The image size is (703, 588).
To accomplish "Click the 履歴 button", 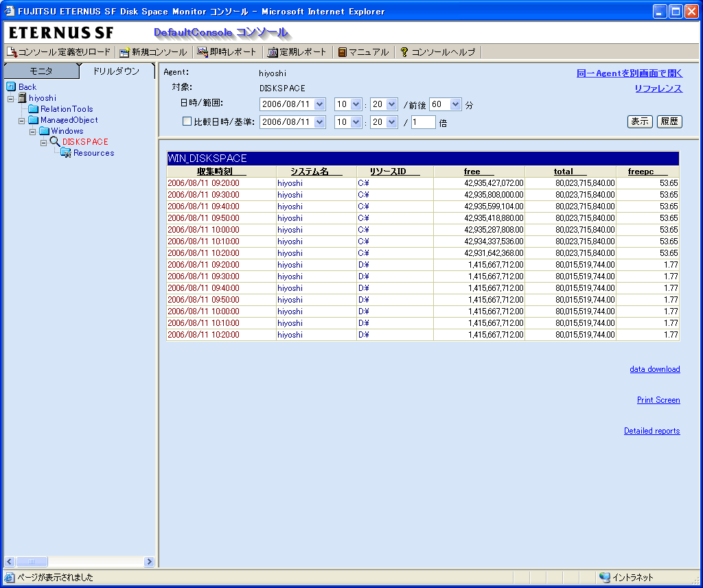I will coord(669,121).
